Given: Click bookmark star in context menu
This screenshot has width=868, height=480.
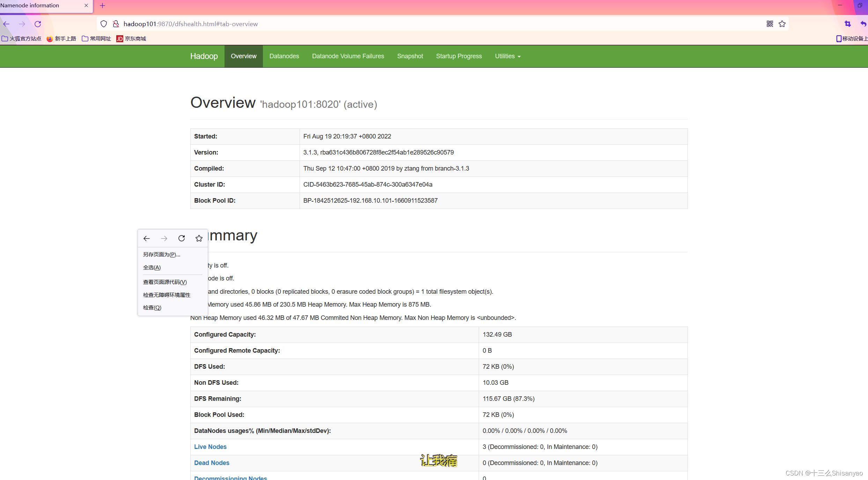Looking at the screenshot, I should tap(199, 238).
